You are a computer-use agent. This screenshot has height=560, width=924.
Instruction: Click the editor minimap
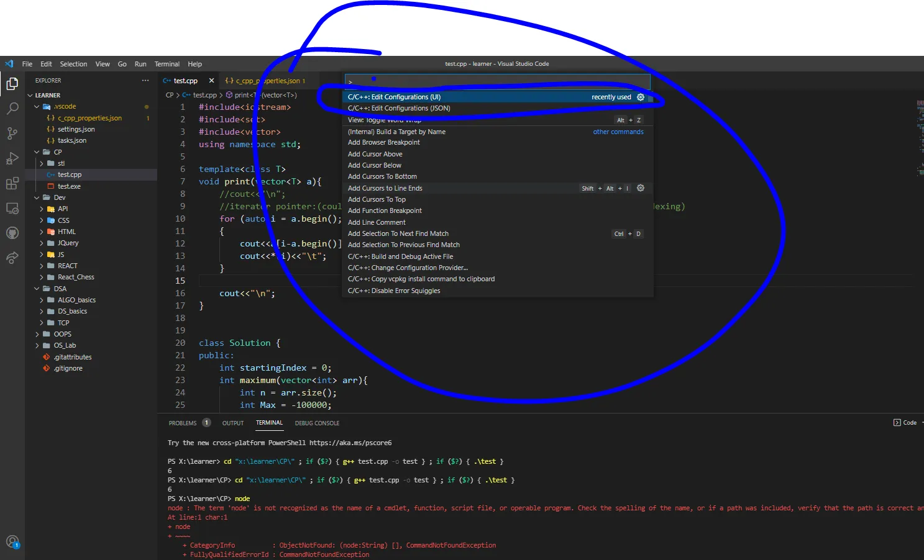coord(920,137)
